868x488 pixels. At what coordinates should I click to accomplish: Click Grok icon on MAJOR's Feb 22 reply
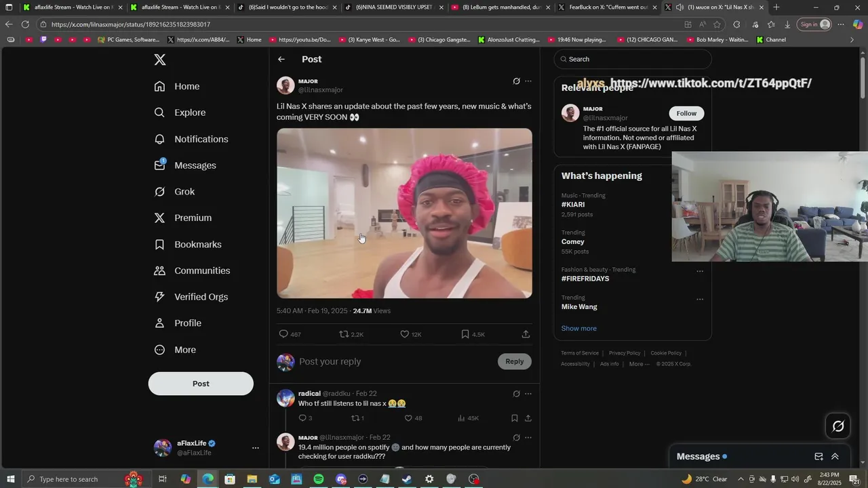pyautogui.click(x=516, y=438)
